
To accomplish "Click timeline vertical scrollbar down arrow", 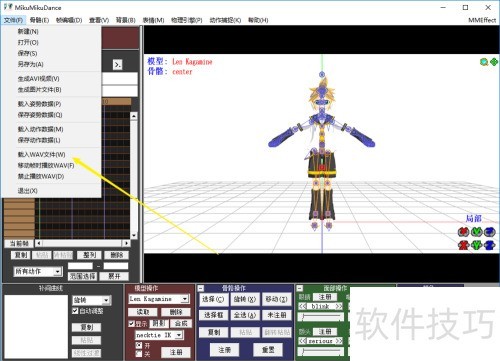I will 134,235.
